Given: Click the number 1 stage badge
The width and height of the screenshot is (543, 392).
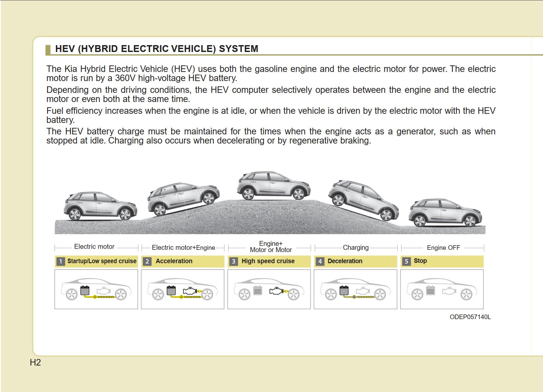Looking at the screenshot, I should tap(60, 261).
